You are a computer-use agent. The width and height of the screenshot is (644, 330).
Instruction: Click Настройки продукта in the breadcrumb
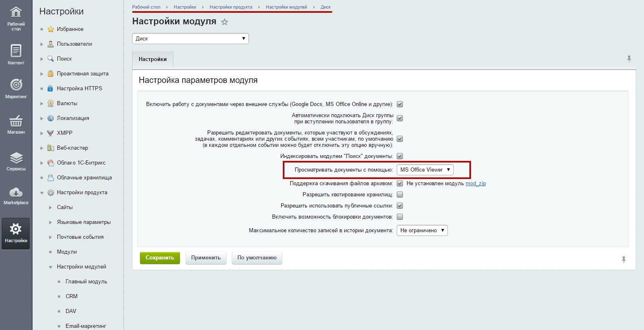point(231,7)
